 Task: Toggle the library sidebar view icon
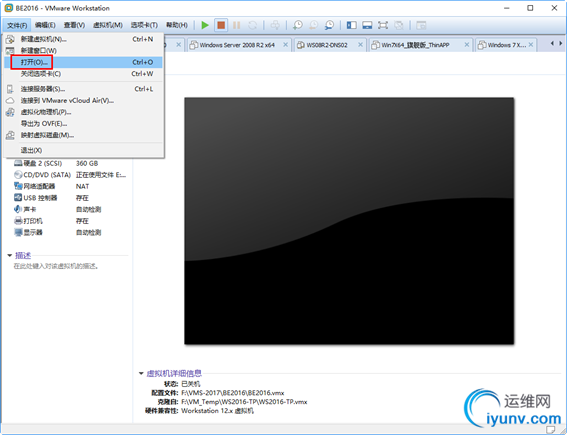pyautogui.click(x=351, y=25)
